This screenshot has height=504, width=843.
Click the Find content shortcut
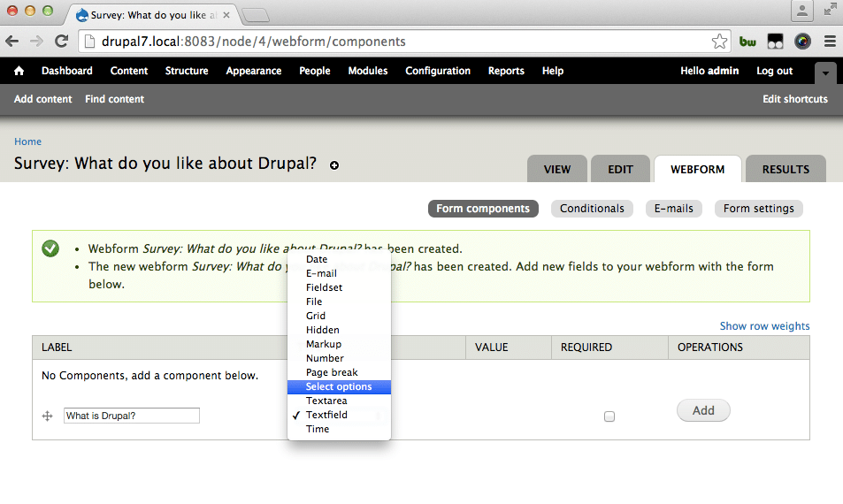pyautogui.click(x=114, y=99)
